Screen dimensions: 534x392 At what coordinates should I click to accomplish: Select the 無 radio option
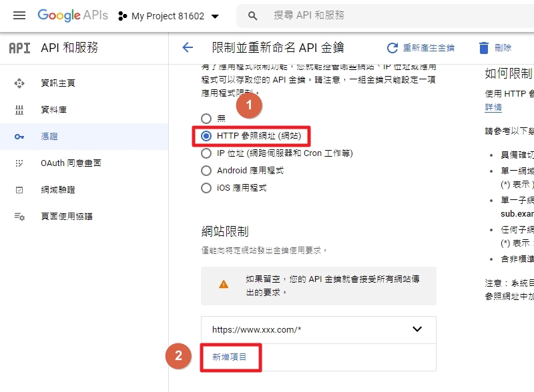click(x=206, y=119)
